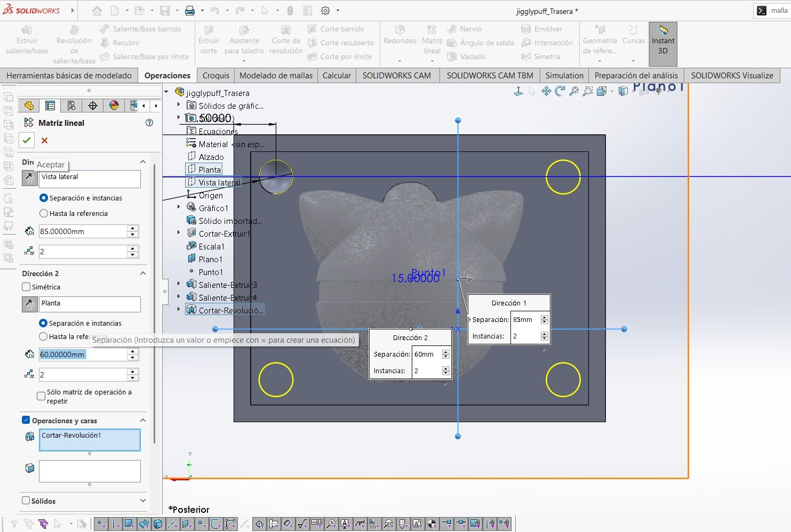The height and width of the screenshot is (532, 791).
Task: Accept the Matriz lineal with green checkmark
Action: point(27,140)
